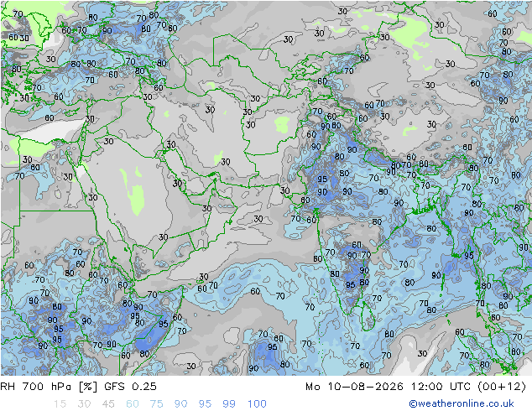Pick the legend value 45 in color scale
532x411 pixels.
tap(108, 404)
